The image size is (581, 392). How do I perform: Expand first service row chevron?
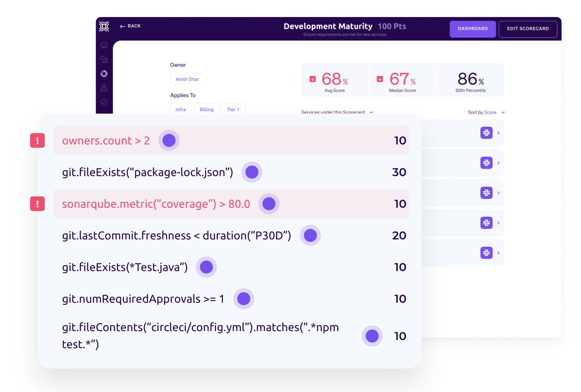[x=499, y=133]
